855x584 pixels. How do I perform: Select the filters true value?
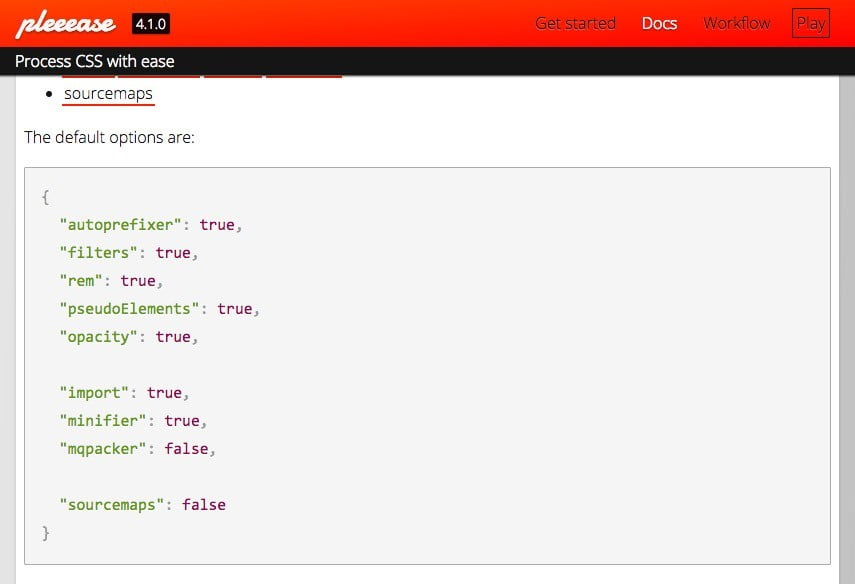pos(173,252)
